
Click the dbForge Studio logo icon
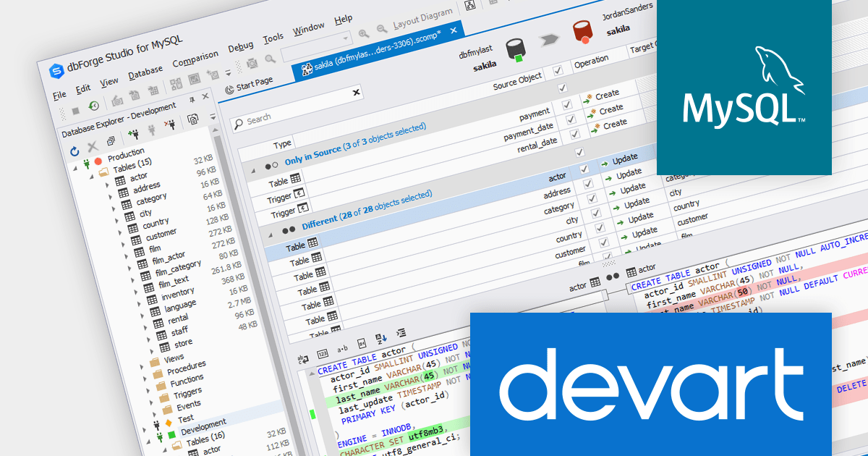(x=56, y=71)
